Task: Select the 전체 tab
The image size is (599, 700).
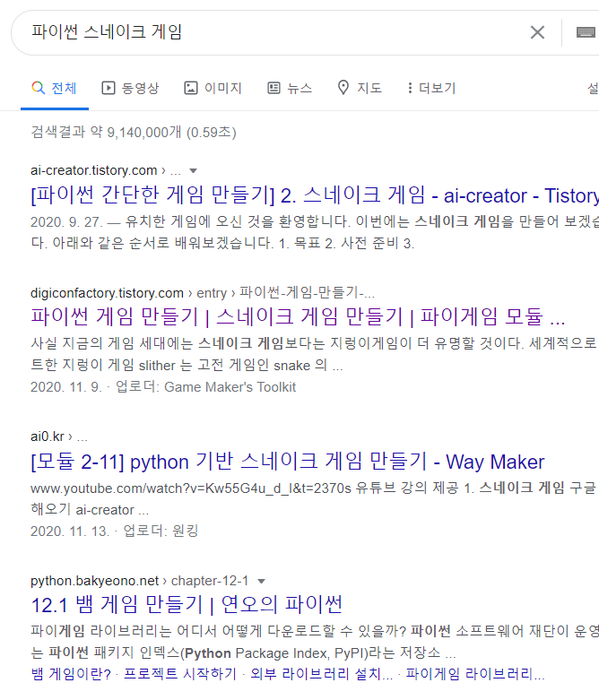Action: click(55, 88)
